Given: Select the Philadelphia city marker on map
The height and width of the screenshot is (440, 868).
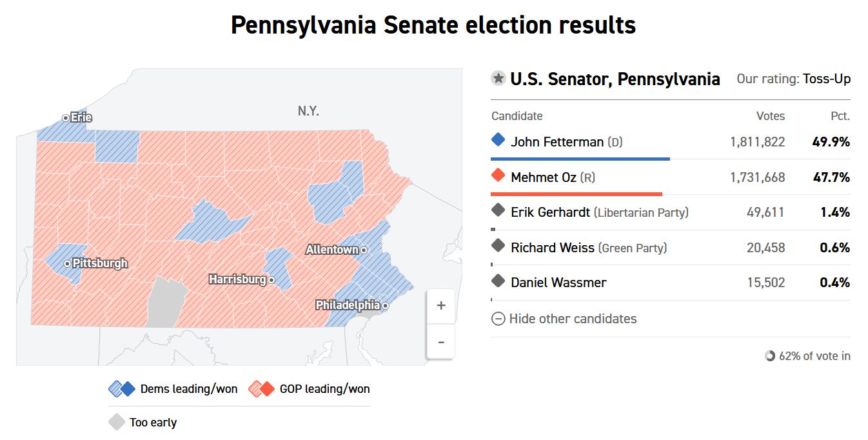Looking at the screenshot, I should pyautogui.click(x=385, y=305).
